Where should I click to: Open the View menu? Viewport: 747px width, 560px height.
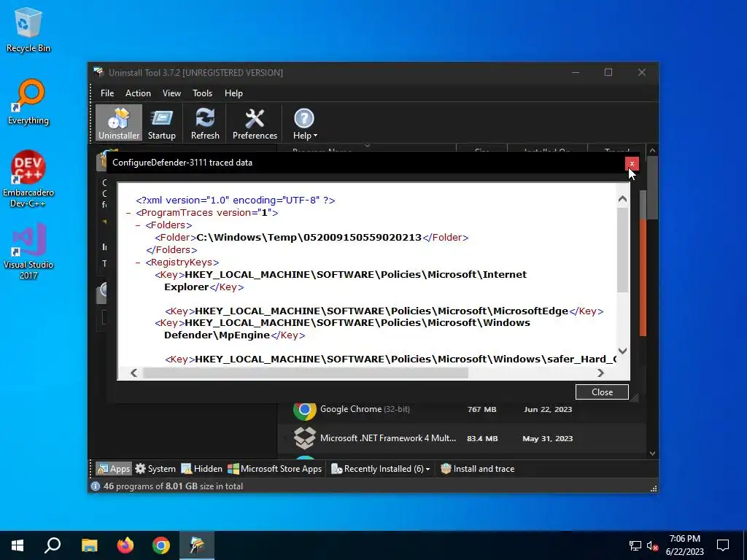pyautogui.click(x=171, y=93)
